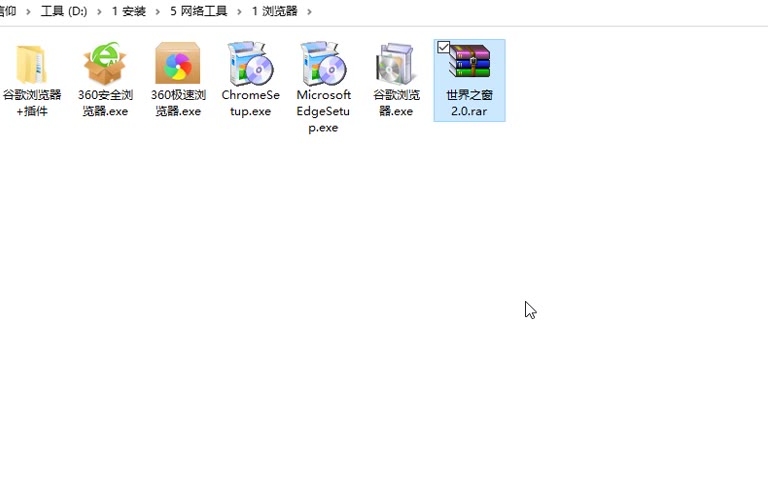Screen dimensions: 768x480
Task: Go to 5 网络工具 in the address path
Action: (198, 11)
